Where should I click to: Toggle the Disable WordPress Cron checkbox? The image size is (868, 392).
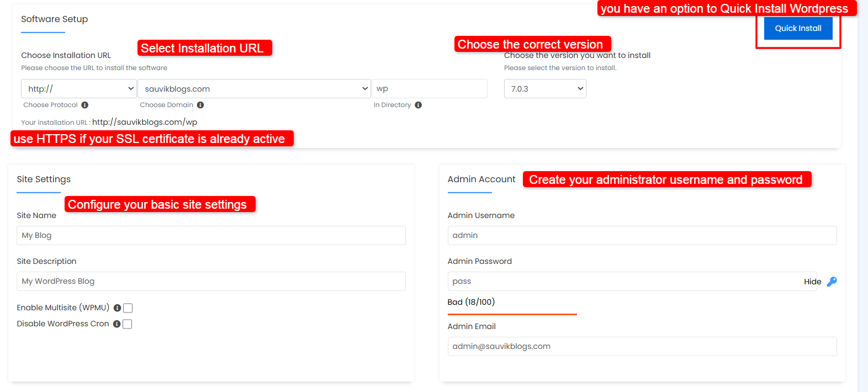(x=128, y=324)
